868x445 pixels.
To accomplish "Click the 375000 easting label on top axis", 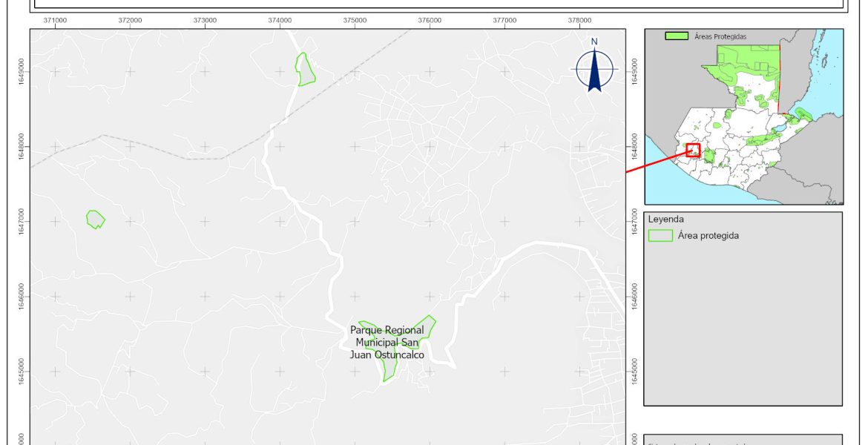I will (355, 19).
